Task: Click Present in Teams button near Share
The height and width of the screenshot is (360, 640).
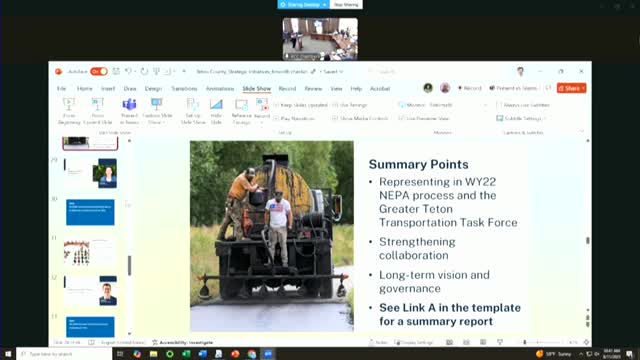Action: click(x=513, y=88)
